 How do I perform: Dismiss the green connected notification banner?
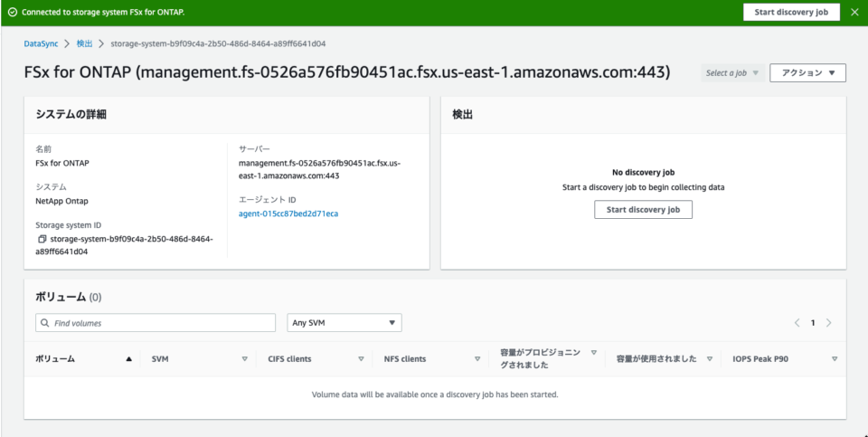pyautogui.click(x=854, y=12)
